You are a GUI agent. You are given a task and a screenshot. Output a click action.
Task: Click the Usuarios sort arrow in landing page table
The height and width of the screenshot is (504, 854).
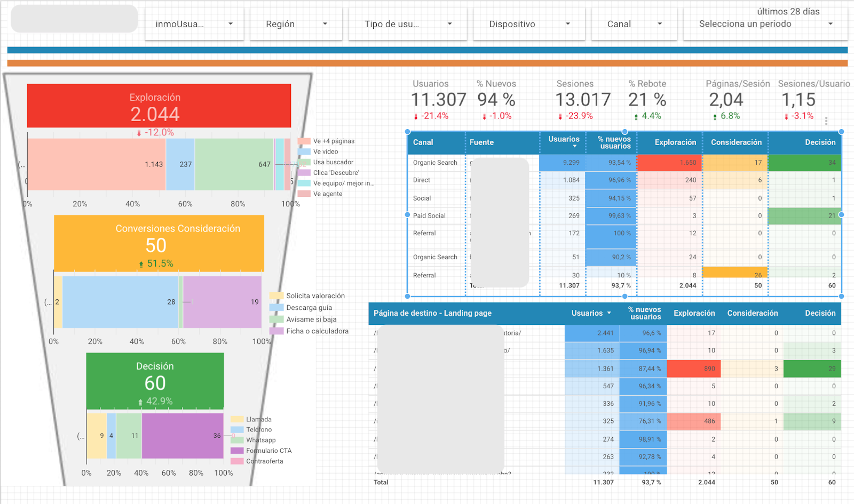pyautogui.click(x=608, y=313)
